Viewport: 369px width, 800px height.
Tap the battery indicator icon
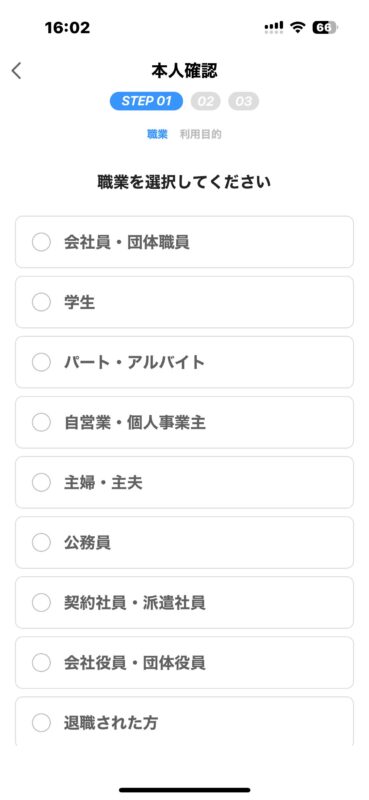pos(325,28)
